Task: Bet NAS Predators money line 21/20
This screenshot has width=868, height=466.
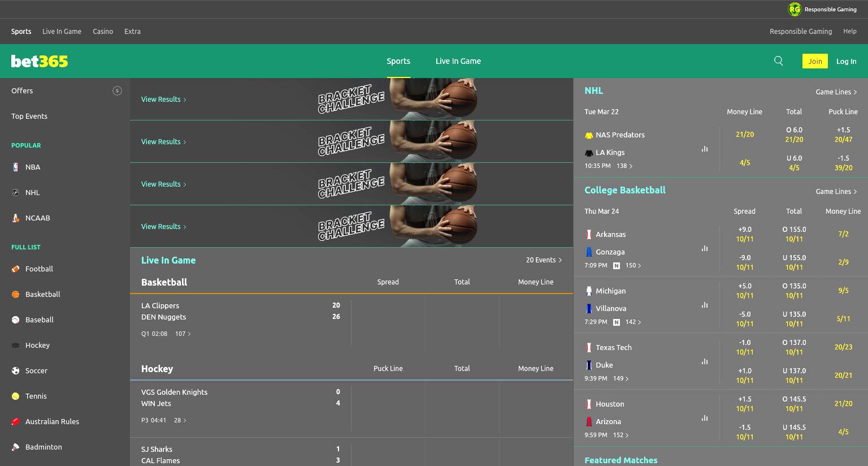Action: [x=745, y=135]
